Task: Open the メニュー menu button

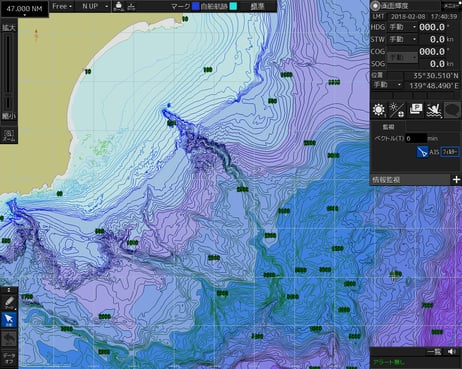Action: point(451,6)
